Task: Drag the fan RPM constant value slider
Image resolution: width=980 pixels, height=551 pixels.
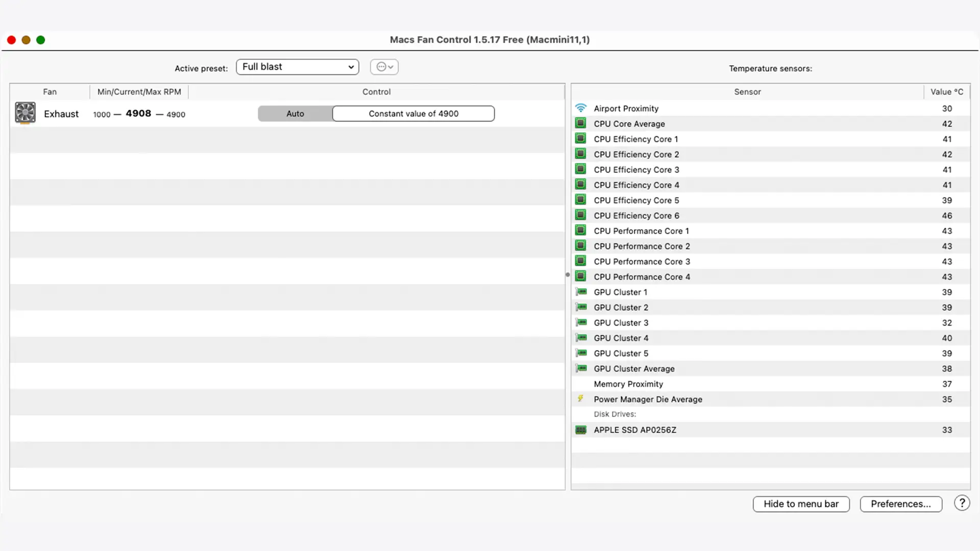Action: tap(413, 113)
